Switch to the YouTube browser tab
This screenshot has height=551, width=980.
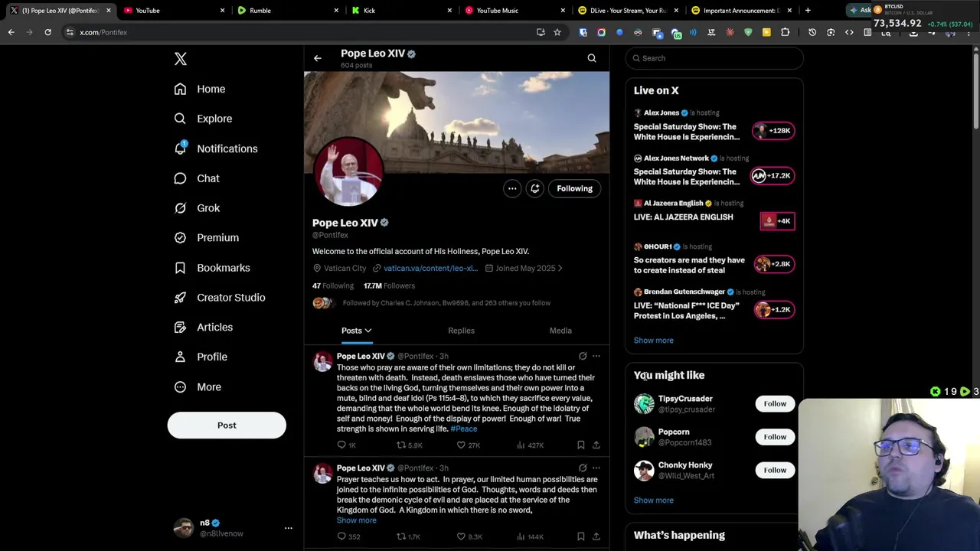[175, 11]
